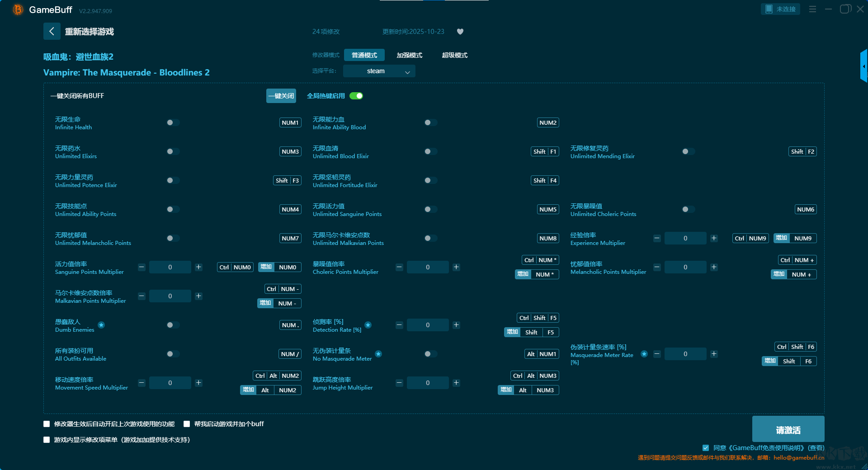Toggle Infinite Health cheat
The image size is (868, 470).
tap(173, 122)
